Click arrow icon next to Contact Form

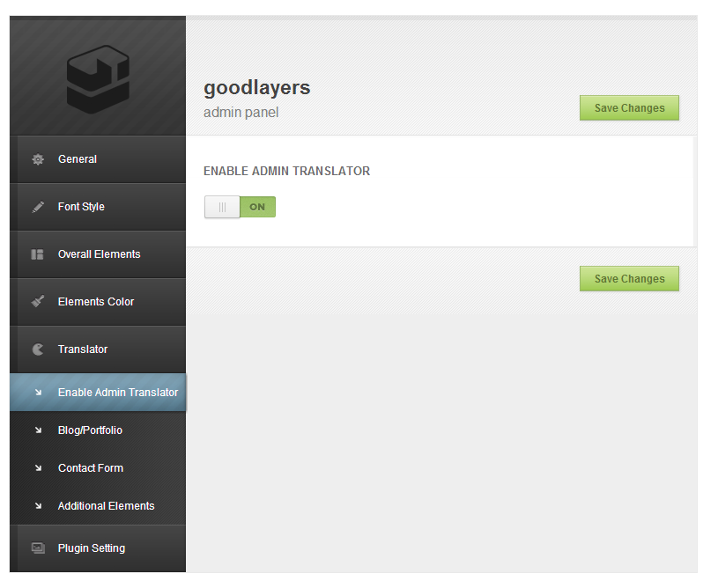coord(39,468)
